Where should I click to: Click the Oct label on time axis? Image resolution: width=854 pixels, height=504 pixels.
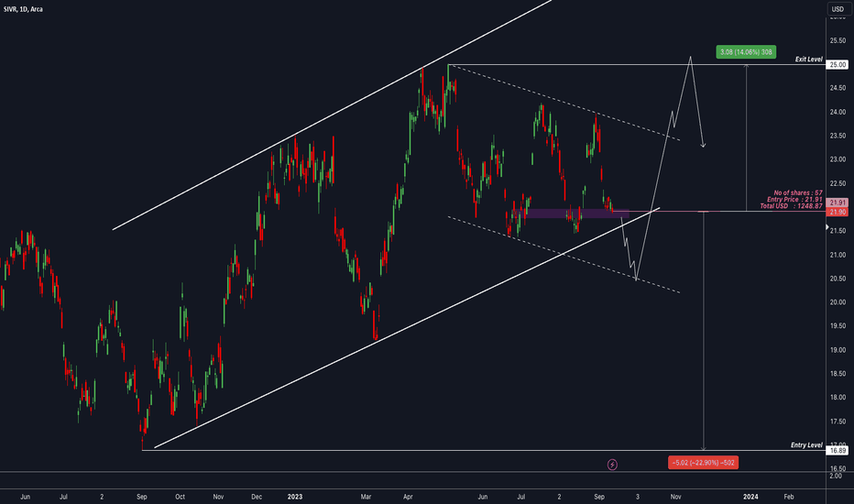[180, 497]
